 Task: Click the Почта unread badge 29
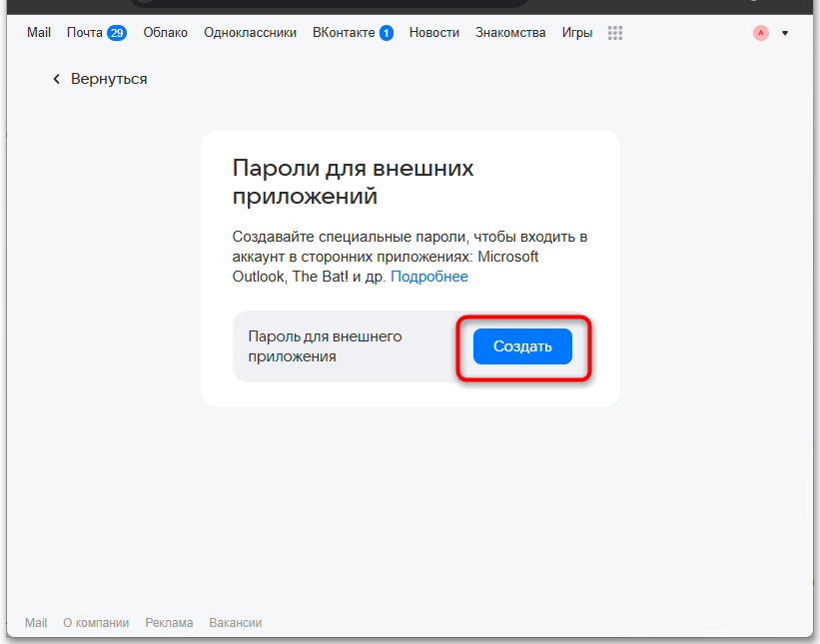(117, 33)
